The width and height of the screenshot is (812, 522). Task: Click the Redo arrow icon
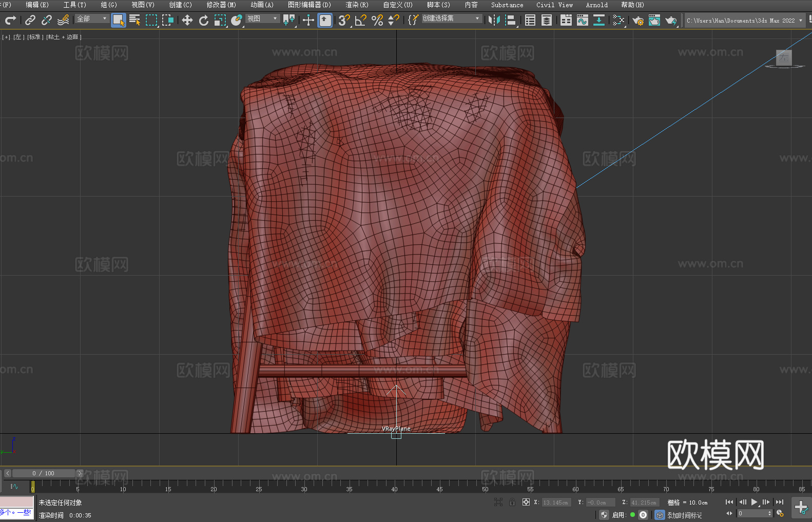[x=10, y=20]
